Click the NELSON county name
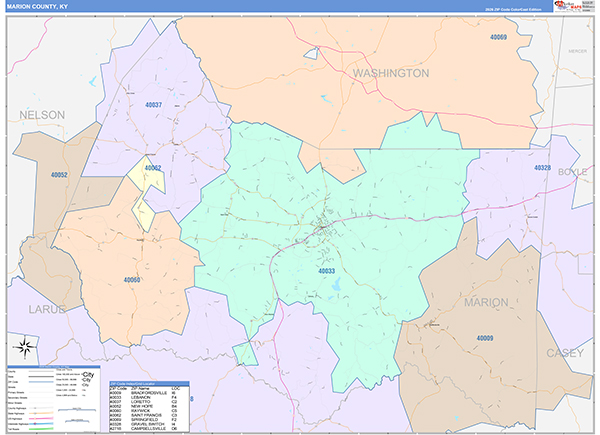 [41, 115]
